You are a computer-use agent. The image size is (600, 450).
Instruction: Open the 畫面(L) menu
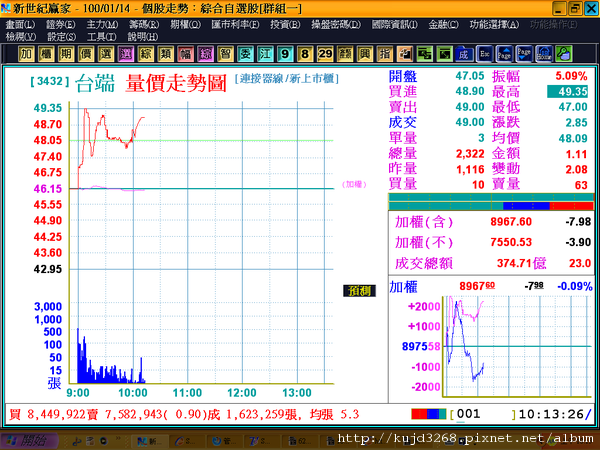coord(20,25)
